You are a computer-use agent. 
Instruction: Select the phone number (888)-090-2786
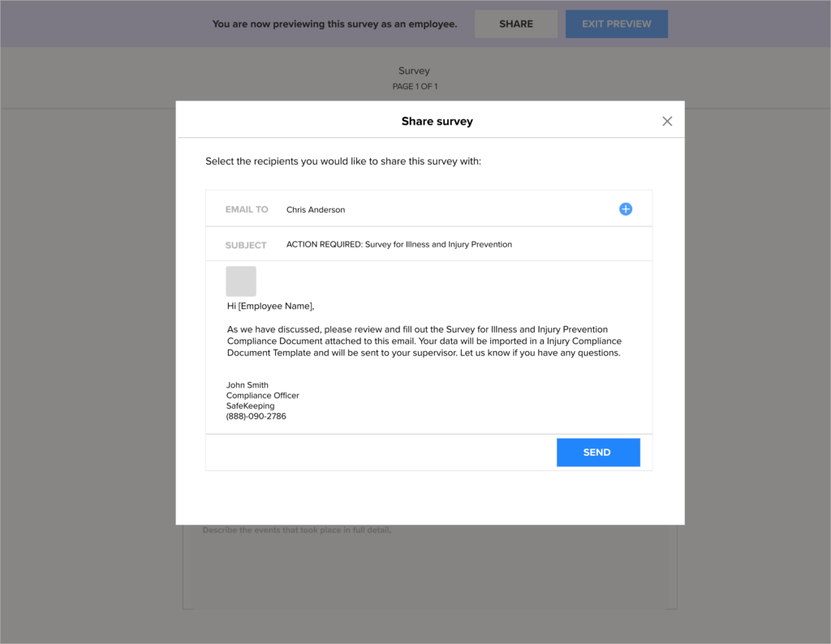click(256, 416)
